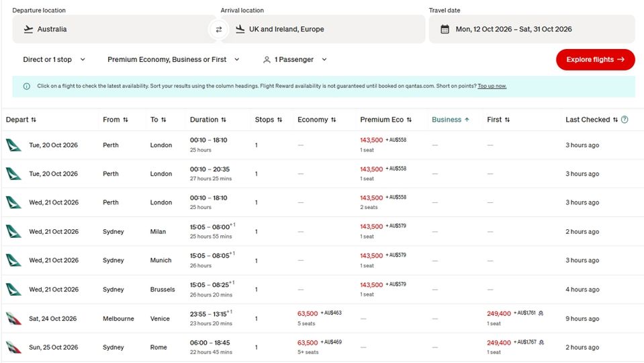
Task: Open the Premium Economy, Business or First dropdown
Action: 173,60
